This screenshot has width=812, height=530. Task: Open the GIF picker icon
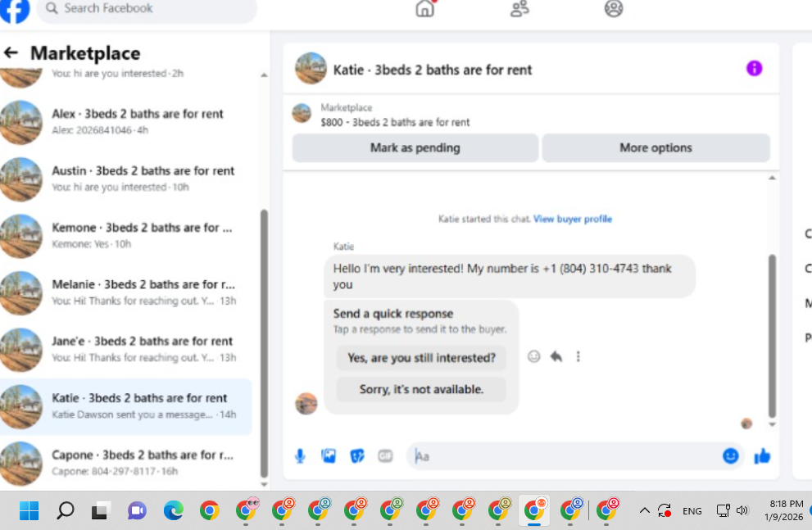pos(385,456)
